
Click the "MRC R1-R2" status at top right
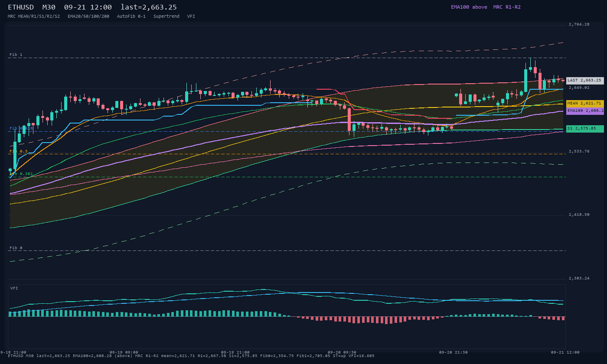(x=507, y=7)
